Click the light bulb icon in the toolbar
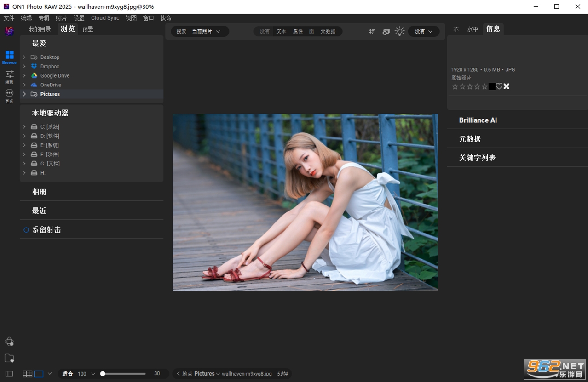This screenshot has height=382, width=588. pos(399,31)
